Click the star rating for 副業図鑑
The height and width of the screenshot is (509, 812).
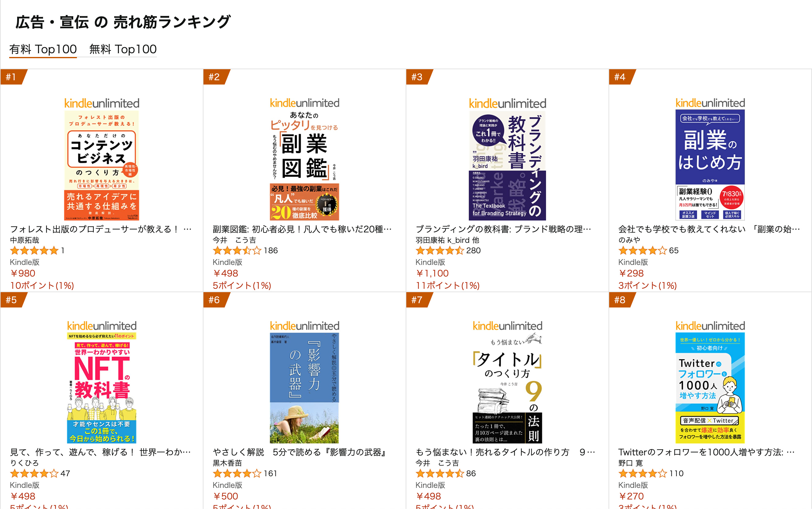pos(237,251)
